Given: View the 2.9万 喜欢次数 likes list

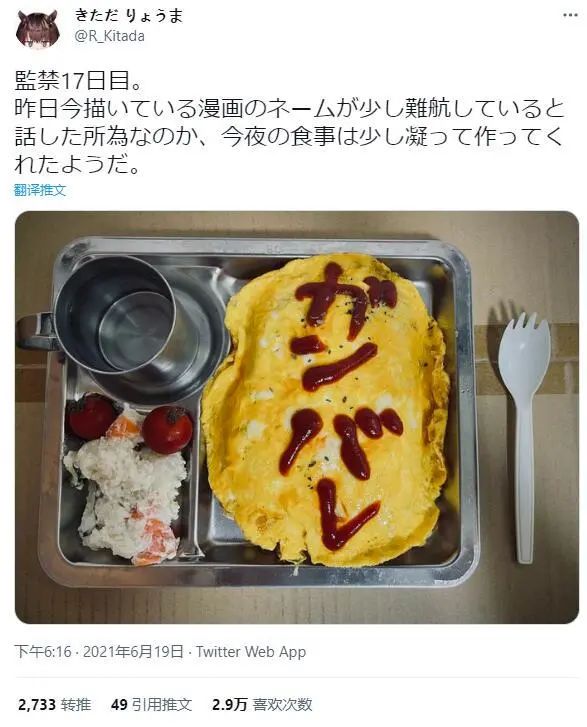Looking at the screenshot, I should point(262,705).
